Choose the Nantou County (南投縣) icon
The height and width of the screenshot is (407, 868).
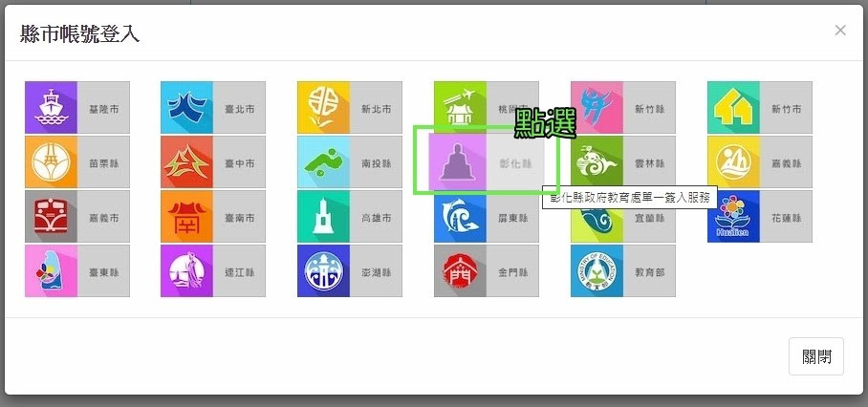click(x=323, y=162)
